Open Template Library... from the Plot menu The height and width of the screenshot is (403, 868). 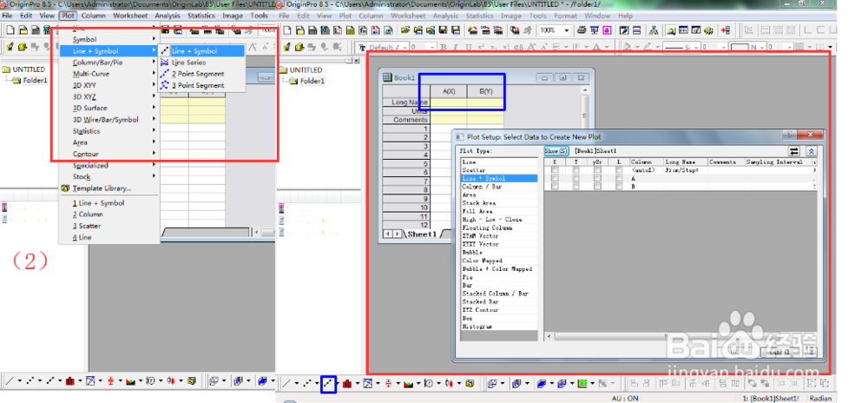point(109,188)
